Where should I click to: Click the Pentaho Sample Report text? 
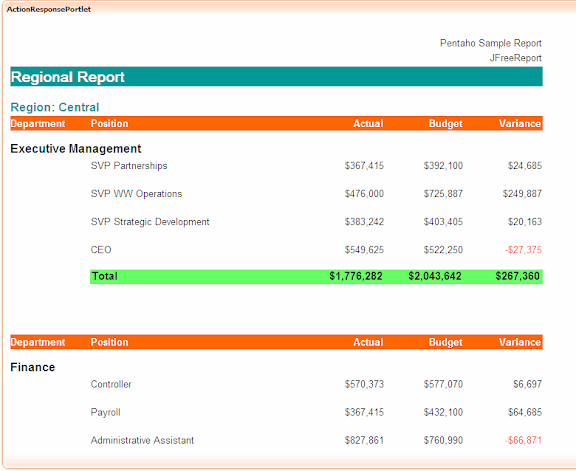(x=491, y=43)
